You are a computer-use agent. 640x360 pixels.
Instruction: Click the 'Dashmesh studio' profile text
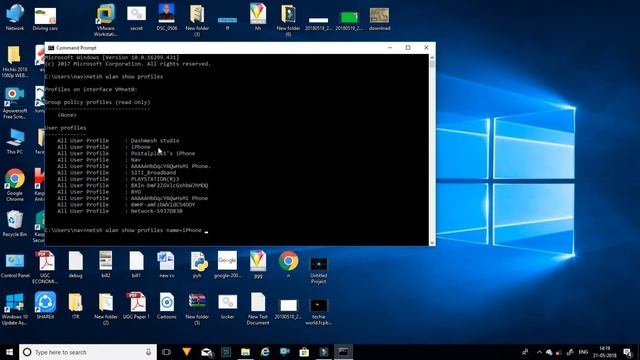click(155, 140)
